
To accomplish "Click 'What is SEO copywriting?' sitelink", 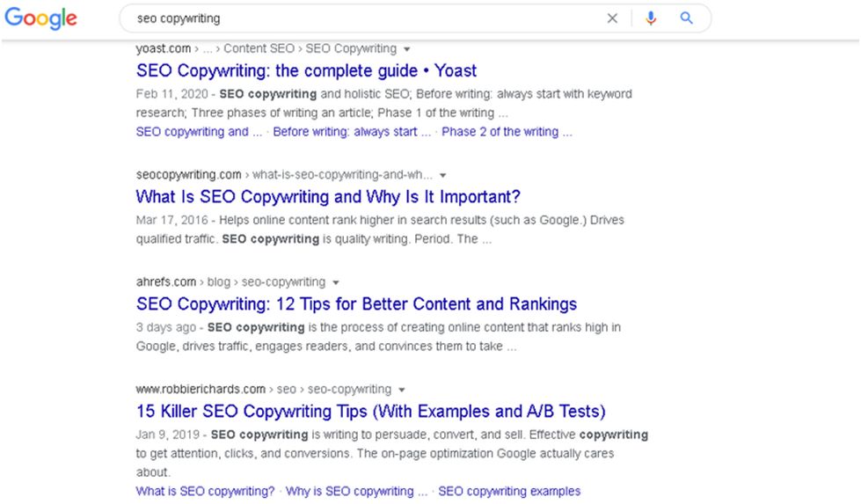I will 205,491.
